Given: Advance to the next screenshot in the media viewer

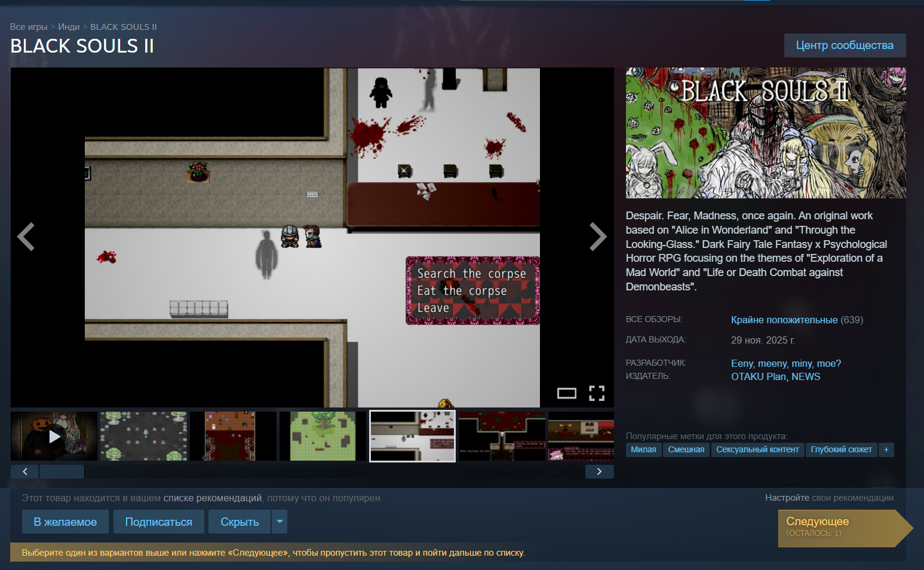Looking at the screenshot, I should (598, 237).
